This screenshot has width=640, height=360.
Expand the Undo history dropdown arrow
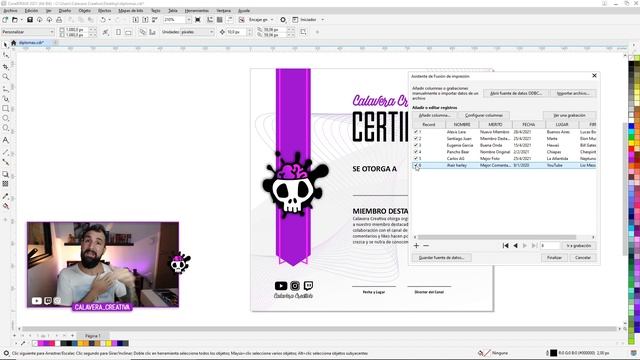[x=109, y=20]
